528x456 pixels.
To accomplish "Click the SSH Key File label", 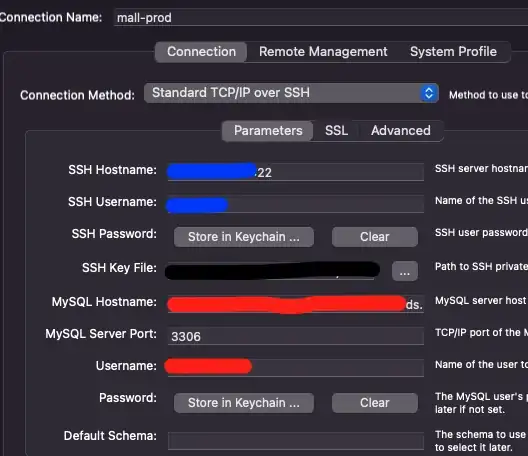I will pyautogui.click(x=119, y=268).
